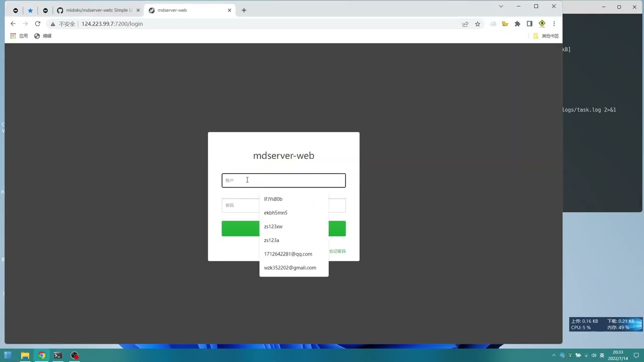Choose zs123a autofill suggestion

click(x=294, y=240)
